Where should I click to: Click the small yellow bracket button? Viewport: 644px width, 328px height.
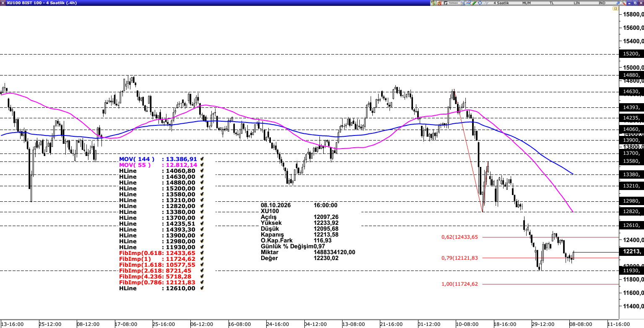[x=615, y=8]
